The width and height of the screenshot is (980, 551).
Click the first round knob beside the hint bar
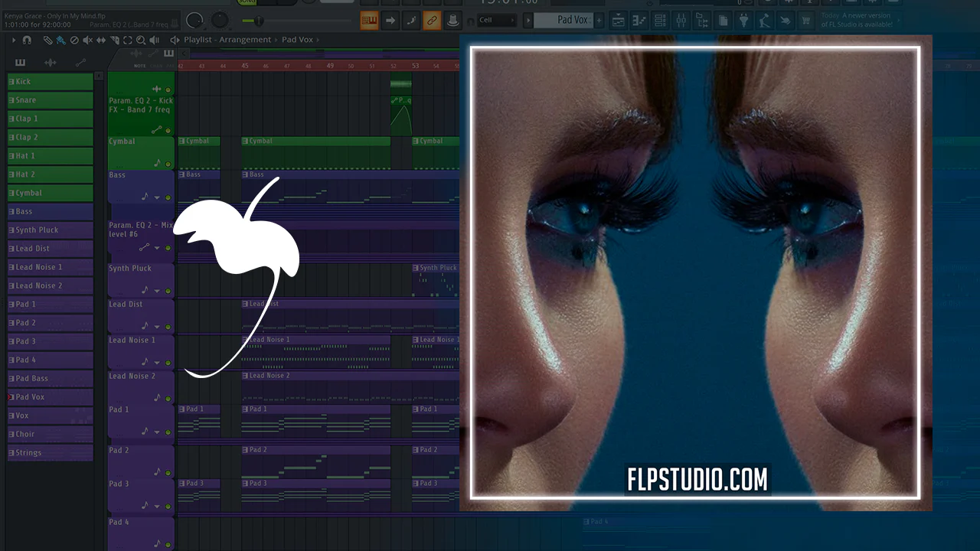coord(195,21)
